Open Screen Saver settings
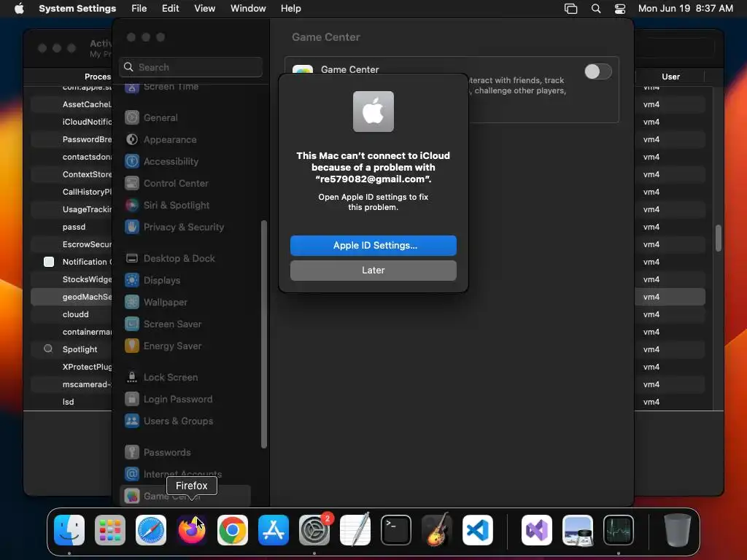The height and width of the screenshot is (560, 747). pos(163,324)
